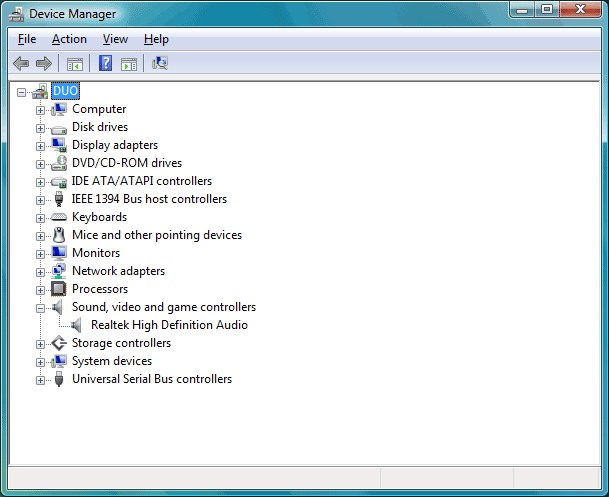Screen dimensions: 609x497
Task: Open the View menu
Action: coord(115,39)
